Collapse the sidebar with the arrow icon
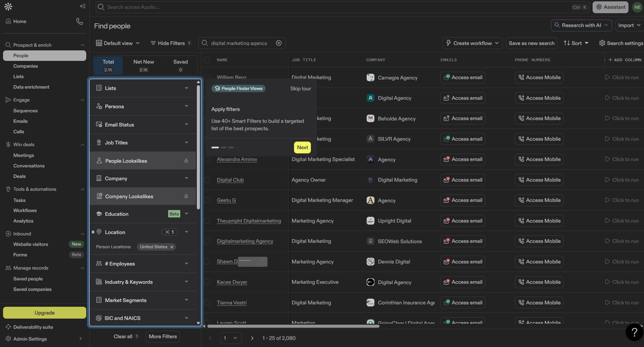 coord(83,6)
